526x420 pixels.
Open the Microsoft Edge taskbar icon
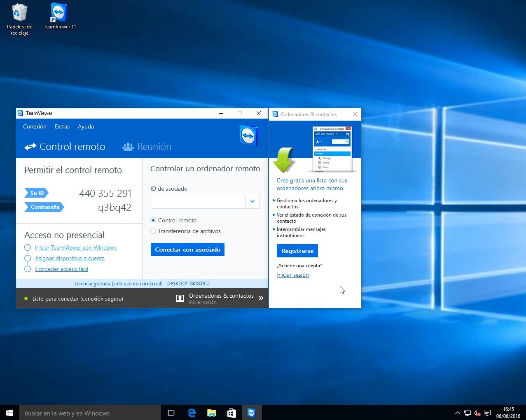192,413
